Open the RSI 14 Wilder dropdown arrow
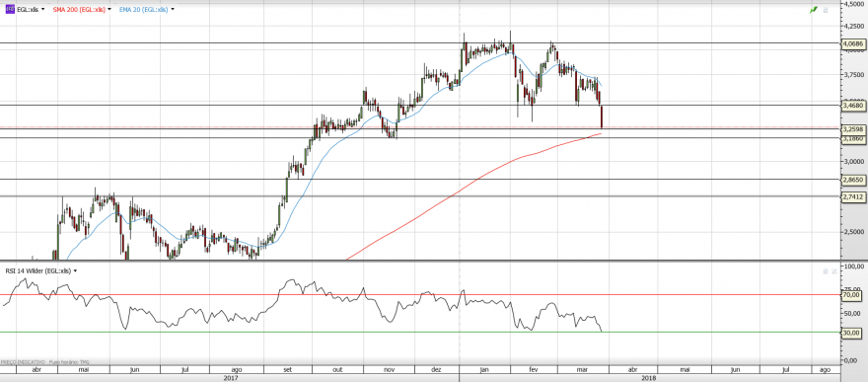The width and height of the screenshot is (868, 382). coord(75,270)
